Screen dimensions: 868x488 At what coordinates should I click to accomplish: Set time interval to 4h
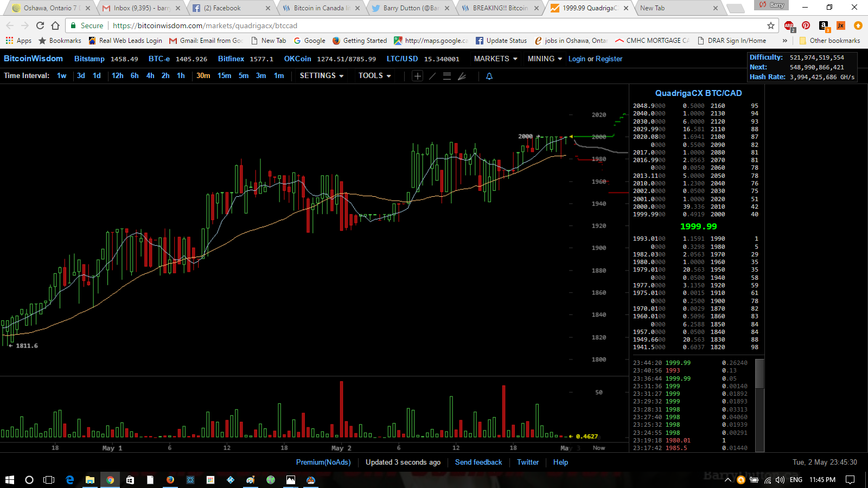tap(150, 76)
